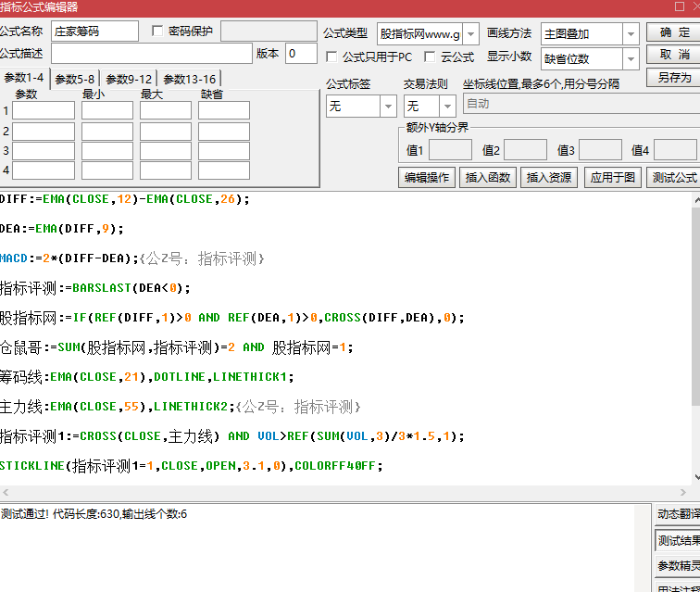The width and height of the screenshot is (700, 592).
Task: Open the 交易法则 dropdown
Action: [x=447, y=107]
